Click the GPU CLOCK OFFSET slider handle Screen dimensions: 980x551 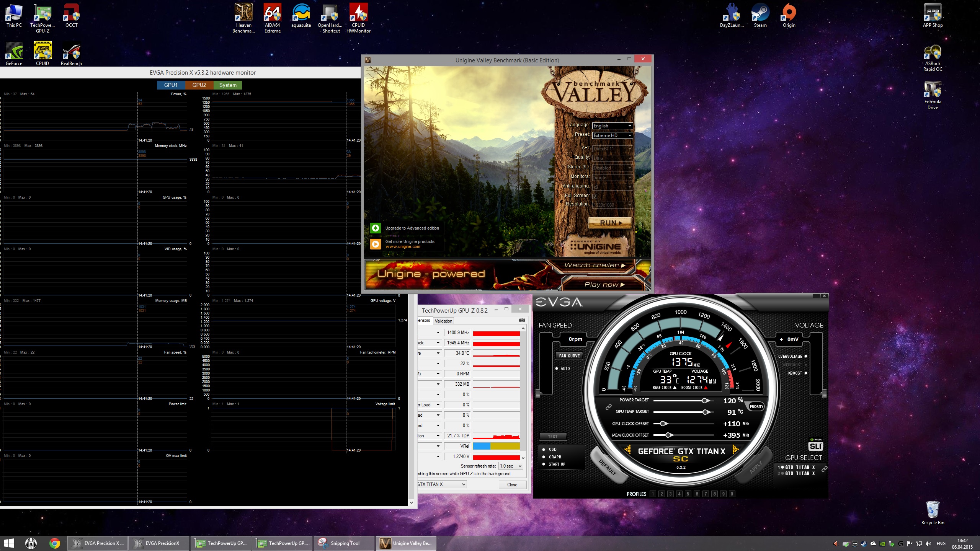pyautogui.click(x=663, y=424)
